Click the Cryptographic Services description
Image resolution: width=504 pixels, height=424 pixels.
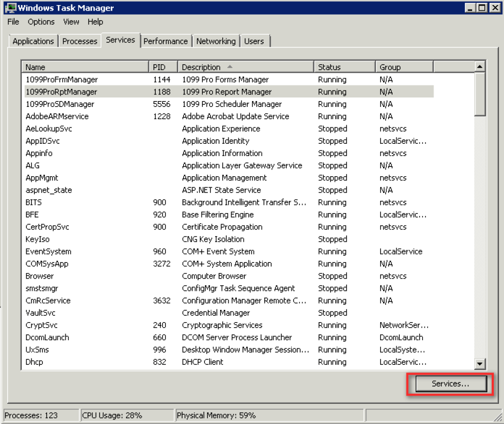tap(222, 325)
